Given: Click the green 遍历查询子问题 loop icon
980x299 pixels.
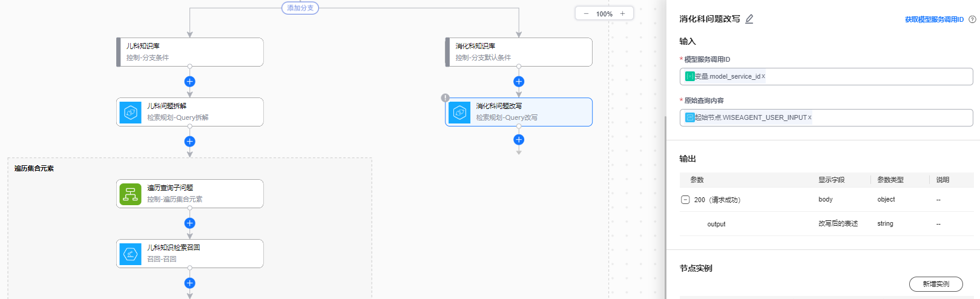Looking at the screenshot, I should click(130, 194).
